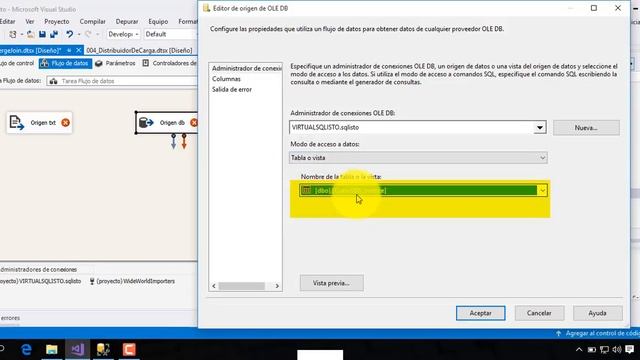Open SQL Server Management Studio taskbar icon
The image size is (640, 360).
(103, 349)
